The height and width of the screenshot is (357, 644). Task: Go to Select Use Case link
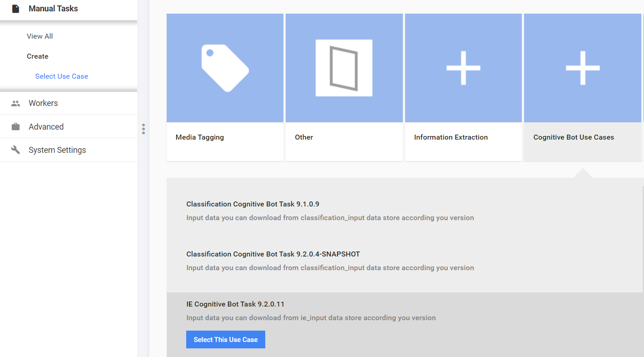tap(62, 76)
